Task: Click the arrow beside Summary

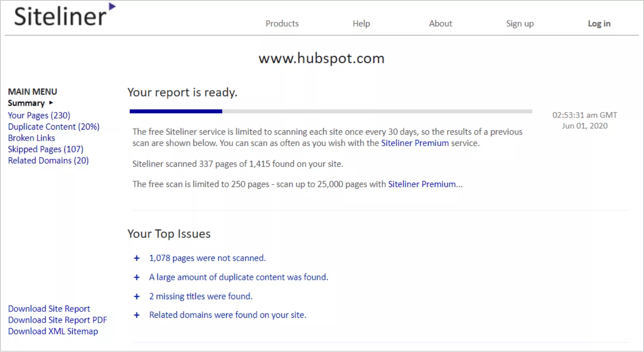Action: 51,103
